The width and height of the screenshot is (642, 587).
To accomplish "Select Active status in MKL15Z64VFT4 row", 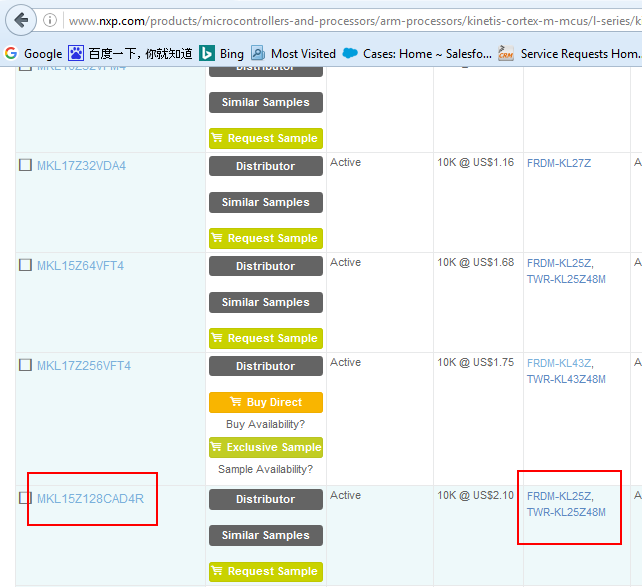I will click(x=346, y=262).
